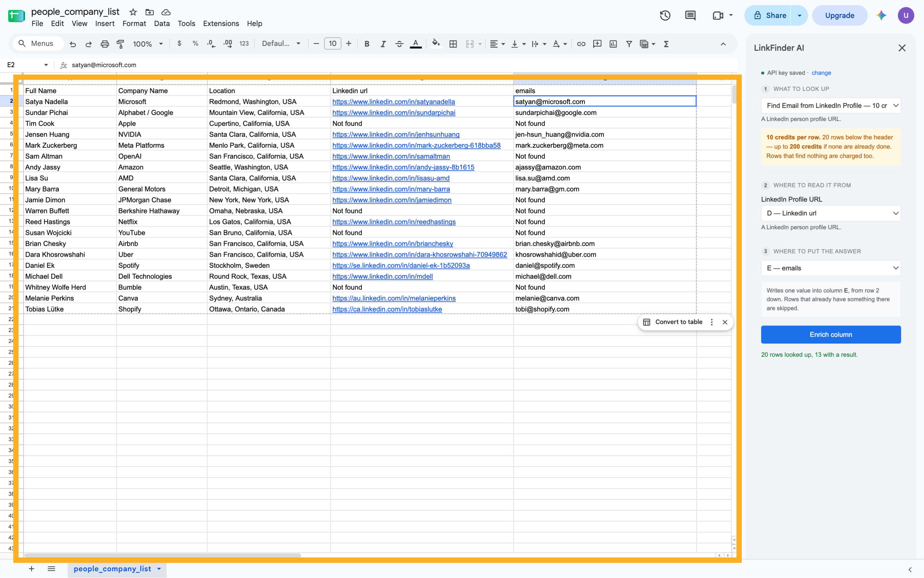Search the Menus box

coord(38,44)
